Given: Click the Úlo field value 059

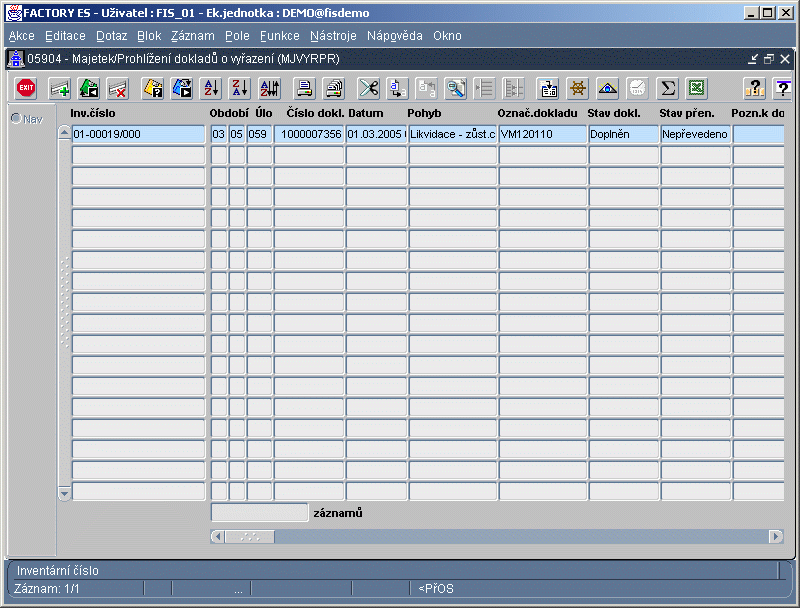Looking at the screenshot, I should point(259,134).
